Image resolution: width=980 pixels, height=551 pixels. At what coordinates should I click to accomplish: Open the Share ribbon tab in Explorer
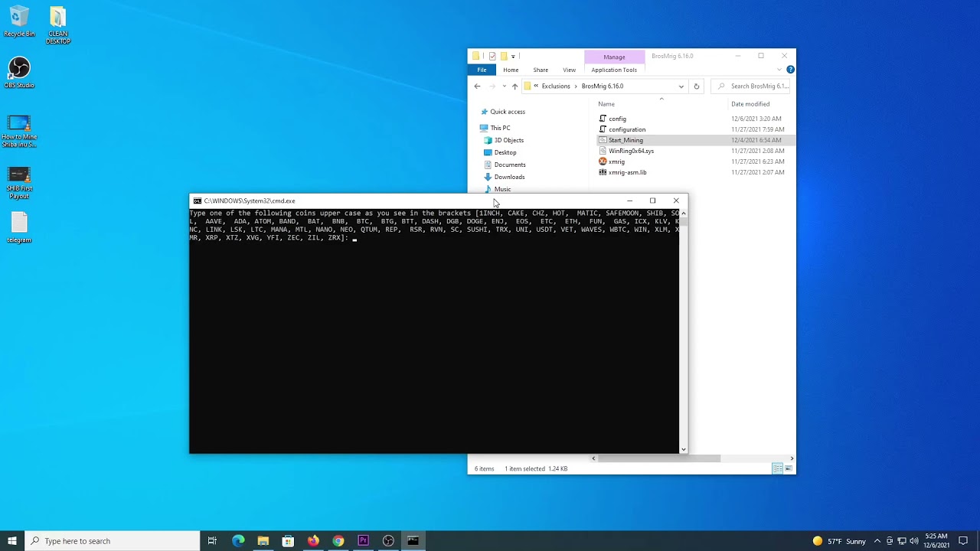click(x=541, y=70)
